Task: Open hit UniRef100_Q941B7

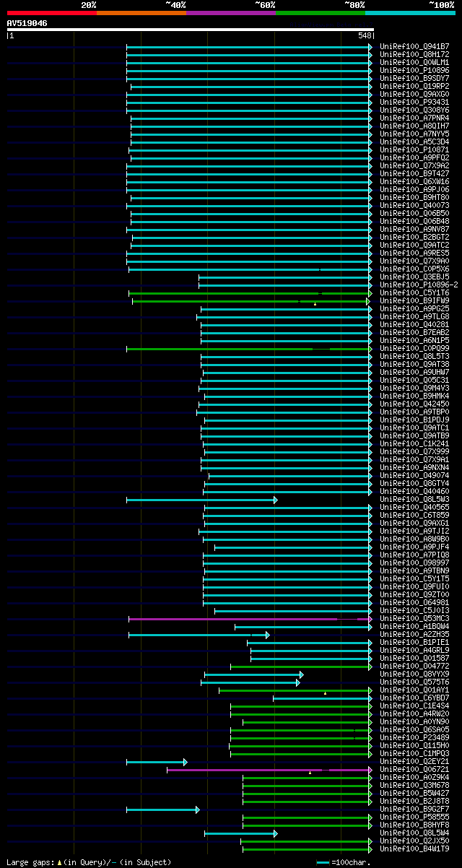Action: pos(414,46)
